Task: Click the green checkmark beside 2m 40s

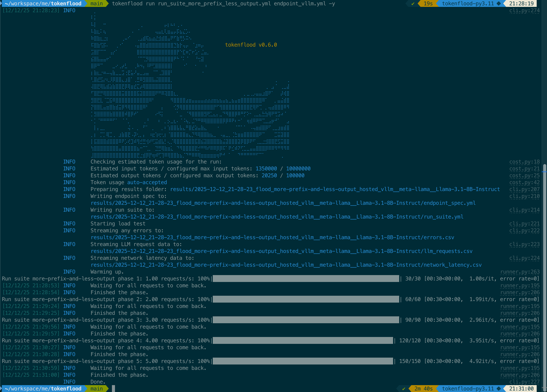Action: pyautogui.click(x=404, y=389)
